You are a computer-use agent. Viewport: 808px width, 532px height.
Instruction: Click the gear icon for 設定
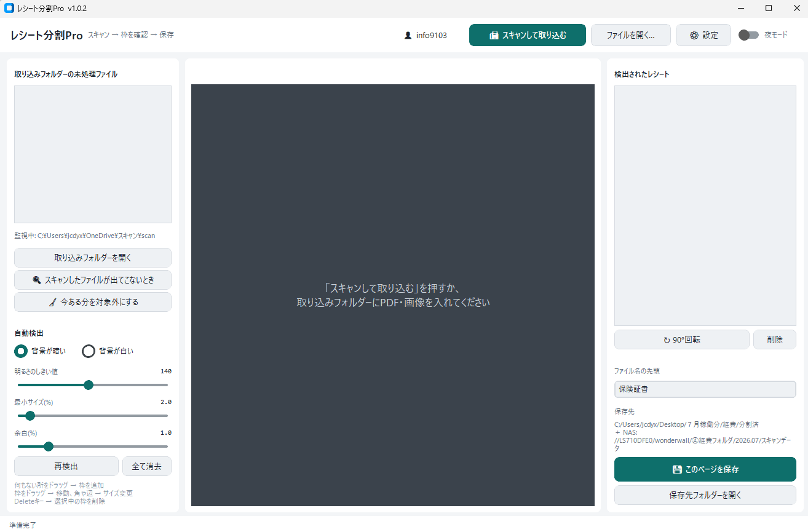click(694, 36)
